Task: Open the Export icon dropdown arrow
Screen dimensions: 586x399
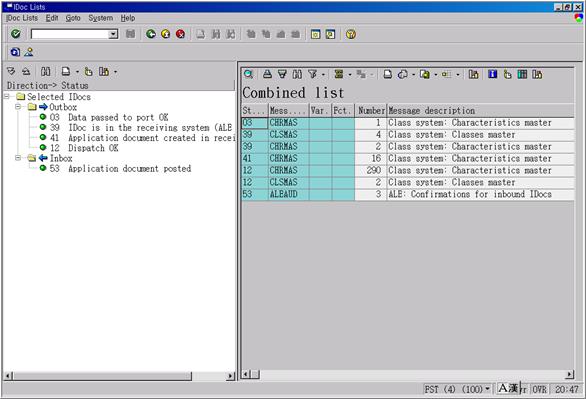Action: click(435, 75)
